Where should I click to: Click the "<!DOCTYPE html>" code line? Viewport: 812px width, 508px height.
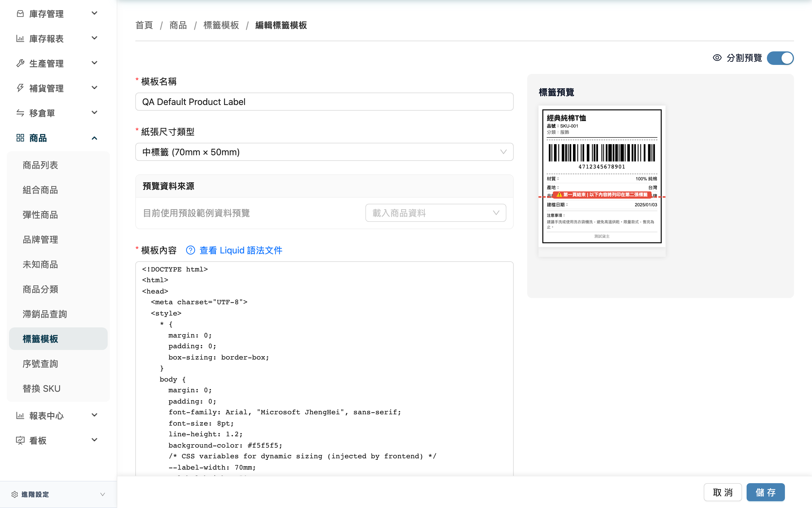pos(175,269)
